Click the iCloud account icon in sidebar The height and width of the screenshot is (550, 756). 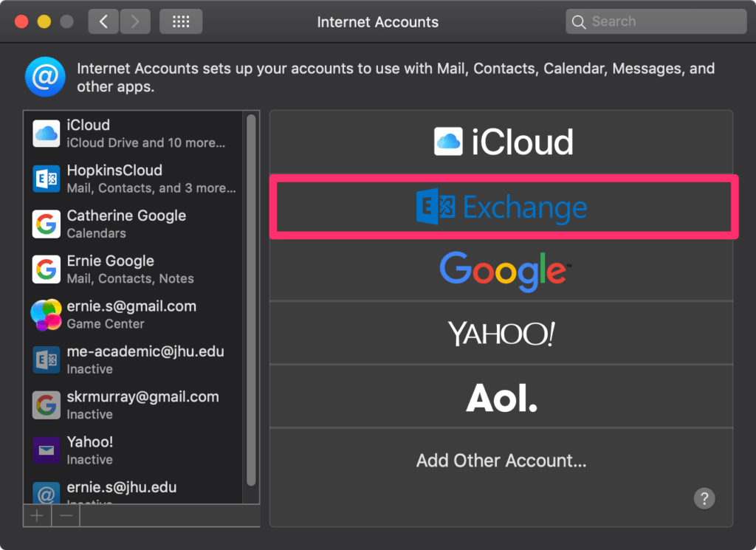coord(46,134)
